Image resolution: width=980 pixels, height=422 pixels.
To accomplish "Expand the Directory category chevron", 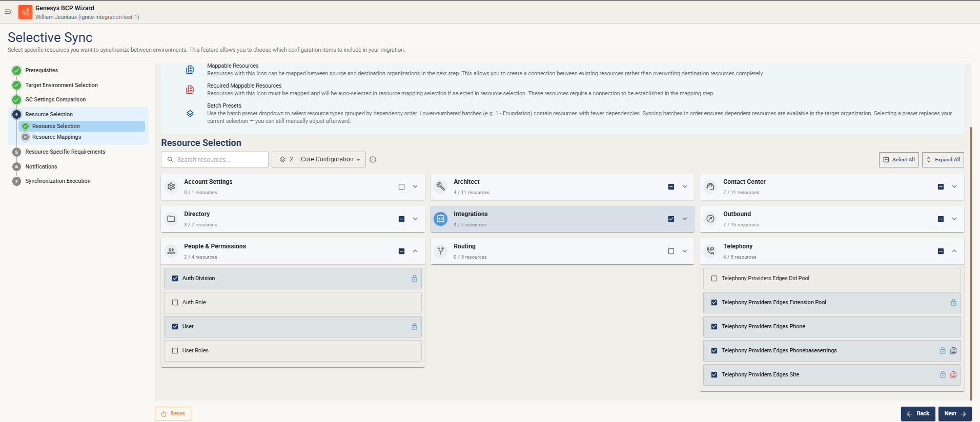I will pyautogui.click(x=415, y=219).
